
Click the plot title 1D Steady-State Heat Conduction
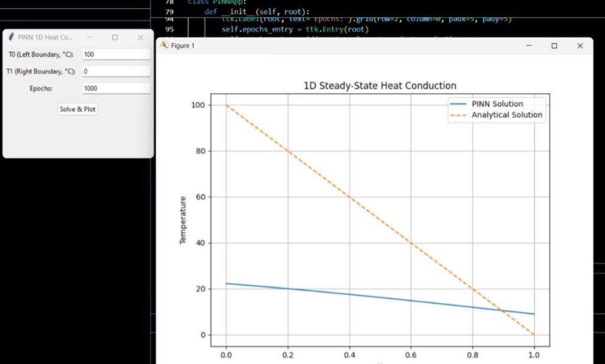pyautogui.click(x=379, y=86)
